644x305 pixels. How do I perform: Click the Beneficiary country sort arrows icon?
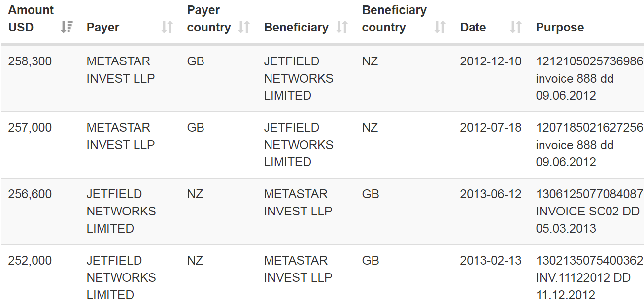(x=440, y=28)
